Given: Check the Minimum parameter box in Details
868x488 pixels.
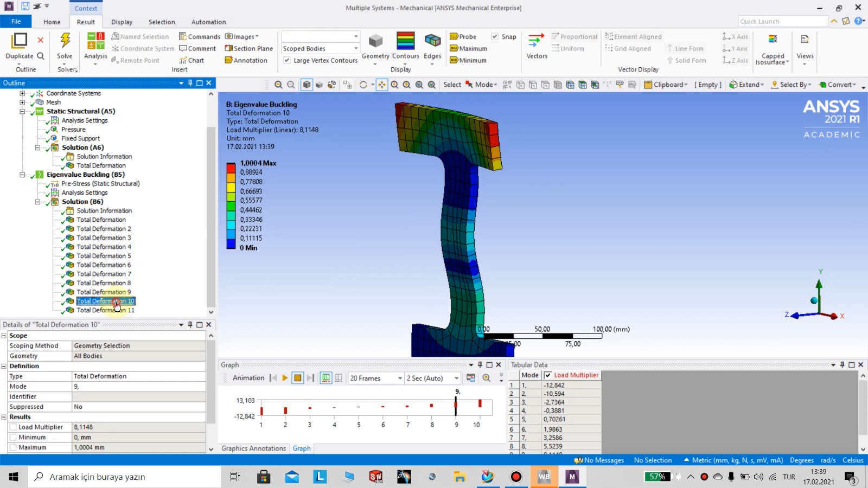Looking at the screenshot, I should pyautogui.click(x=13, y=437).
